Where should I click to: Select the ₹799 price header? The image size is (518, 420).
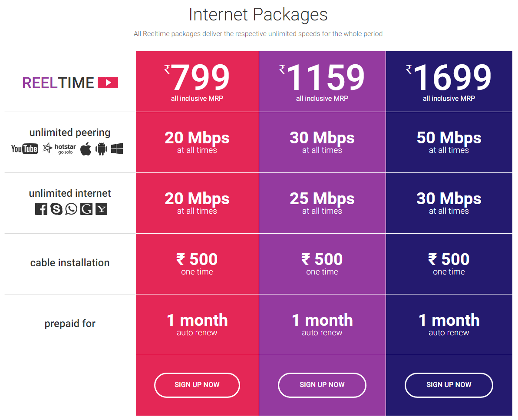[197, 81]
